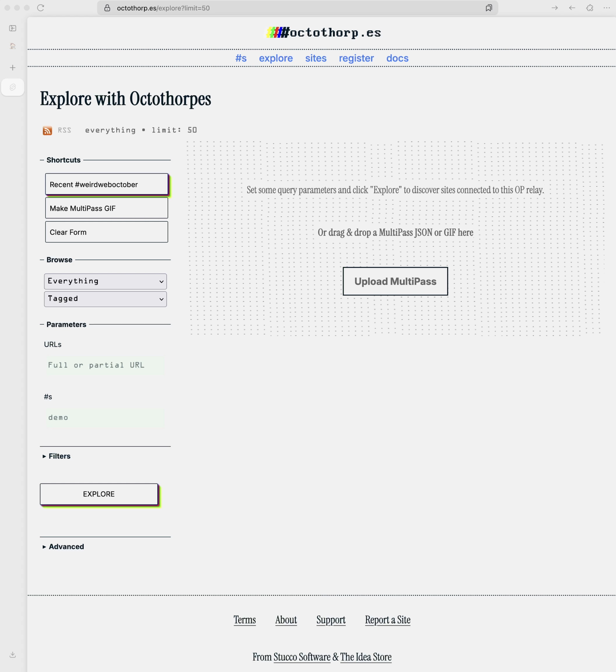Screen dimensions: 616x672
Task: Click the sidebar collapse icon
Action: pos(13,28)
